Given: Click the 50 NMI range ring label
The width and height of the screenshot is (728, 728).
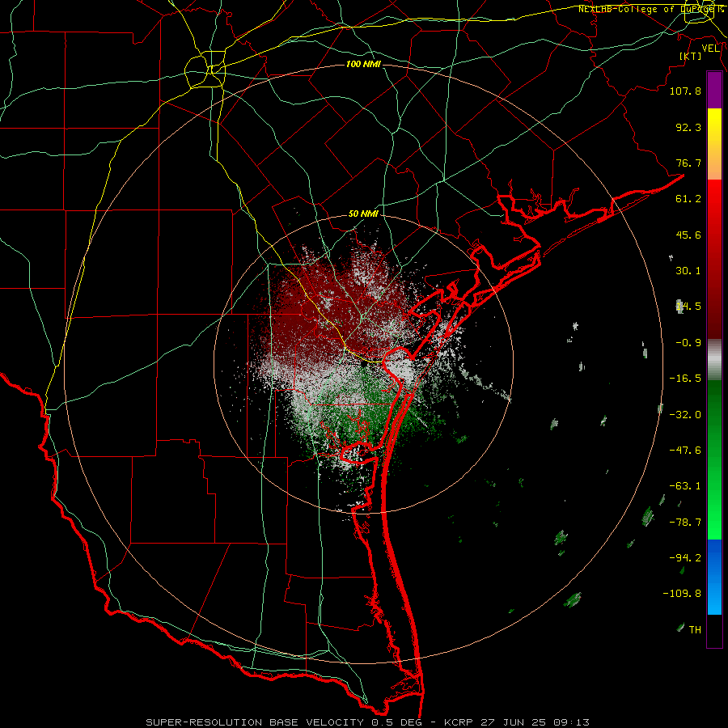Looking at the screenshot, I should 363,214.
